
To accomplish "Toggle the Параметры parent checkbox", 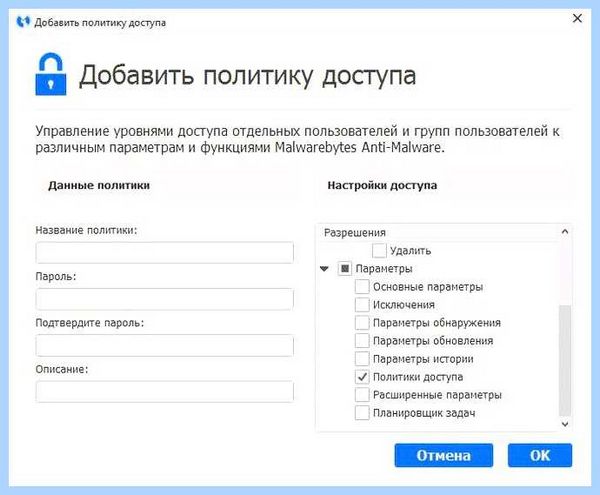I will [x=344, y=269].
